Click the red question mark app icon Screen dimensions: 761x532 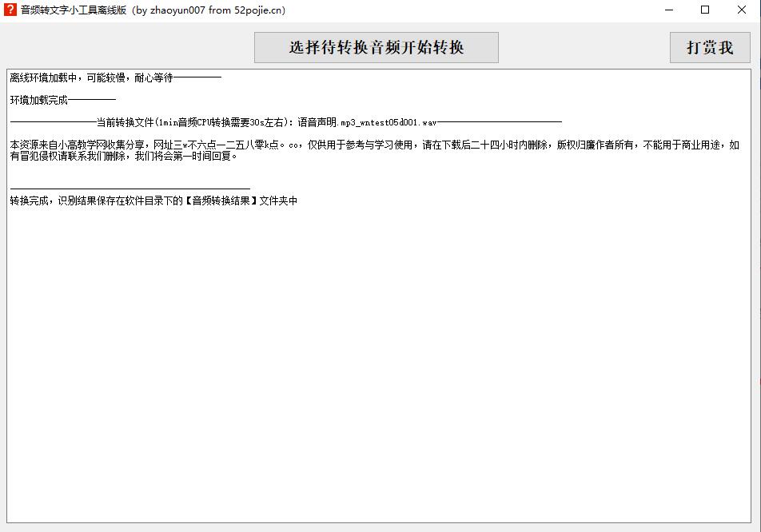tap(10, 10)
